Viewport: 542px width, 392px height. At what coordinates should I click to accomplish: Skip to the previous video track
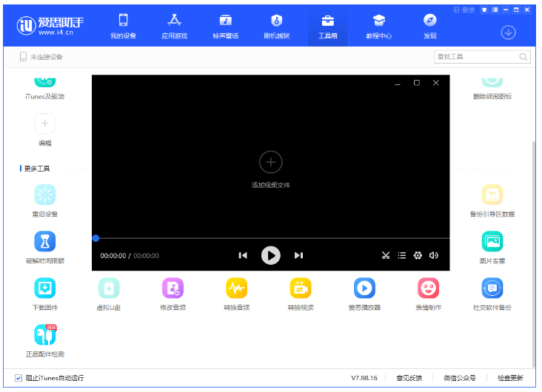click(x=242, y=255)
